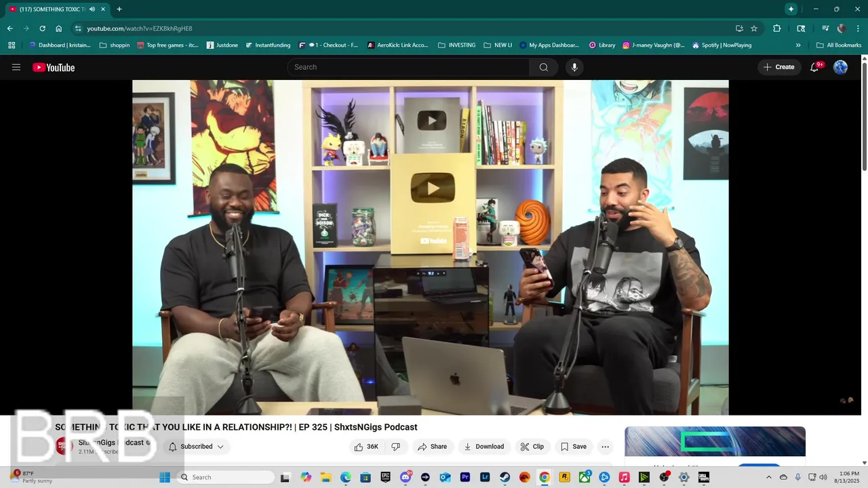The image size is (868, 488).
Task: Open the All Bookmarks folder
Action: coord(839,45)
